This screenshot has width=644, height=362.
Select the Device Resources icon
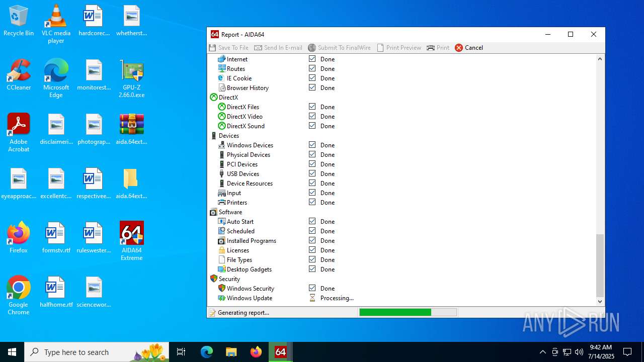[x=221, y=183]
